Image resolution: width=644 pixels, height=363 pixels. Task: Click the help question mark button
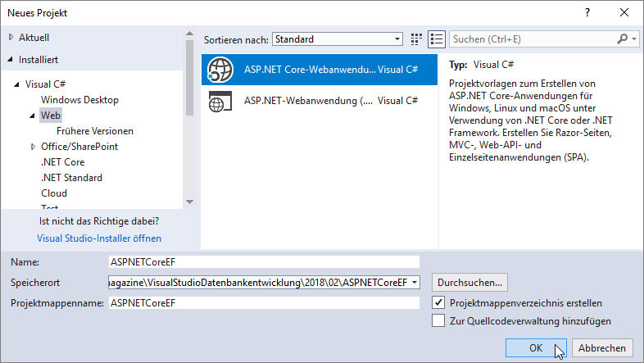[x=587, y=13]
